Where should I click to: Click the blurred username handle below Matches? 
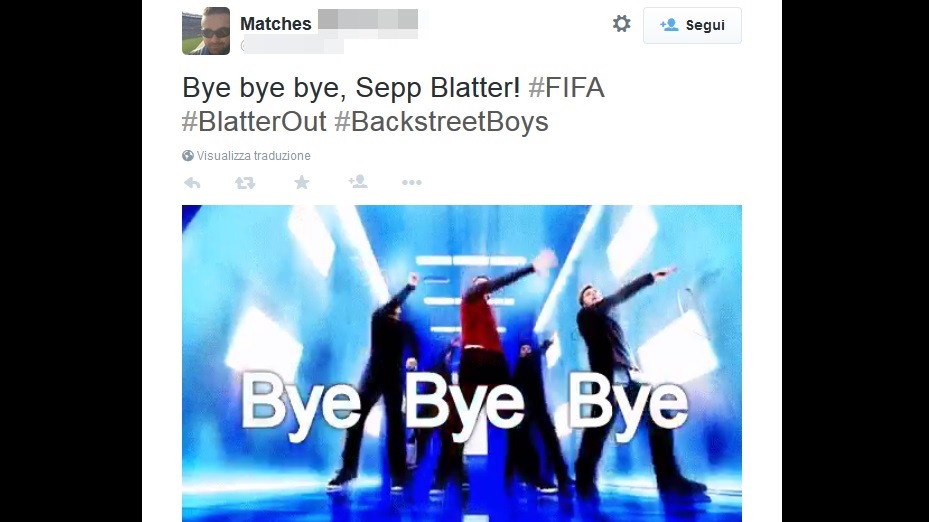pyautogui.click(x=292, y=46)
